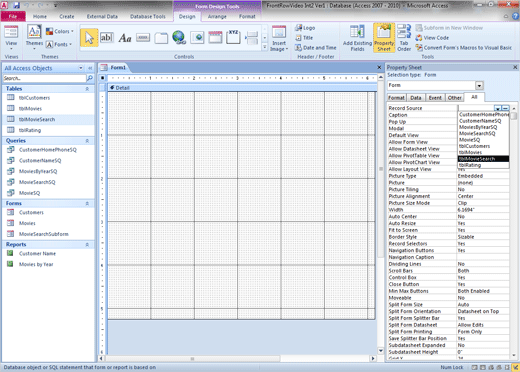Open the Tab Order dialog

click(404, 38)
